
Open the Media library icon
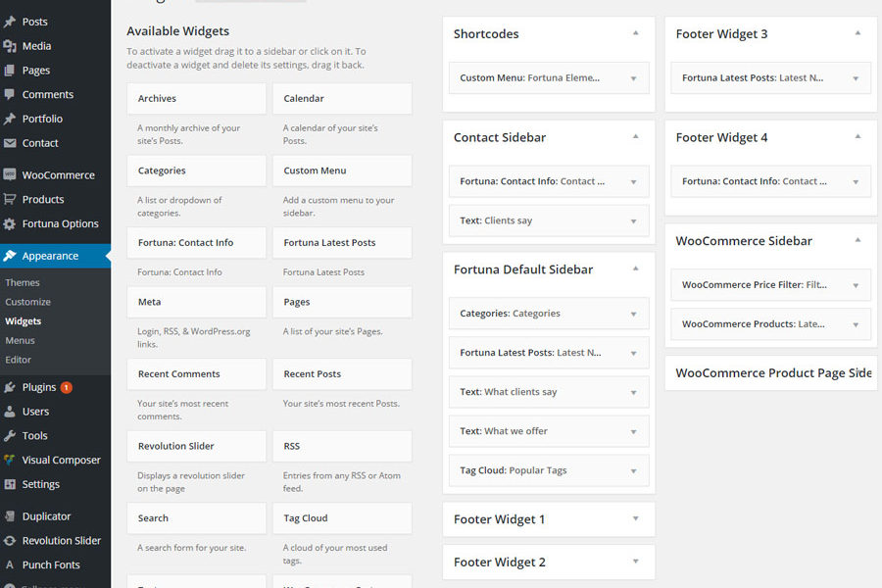[x=9, y=46]
